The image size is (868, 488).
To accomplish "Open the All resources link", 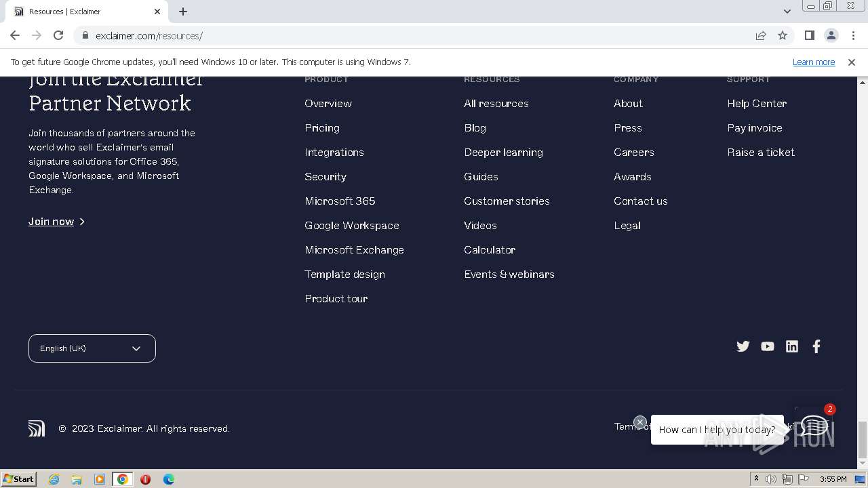I will [x=496, y=104].
